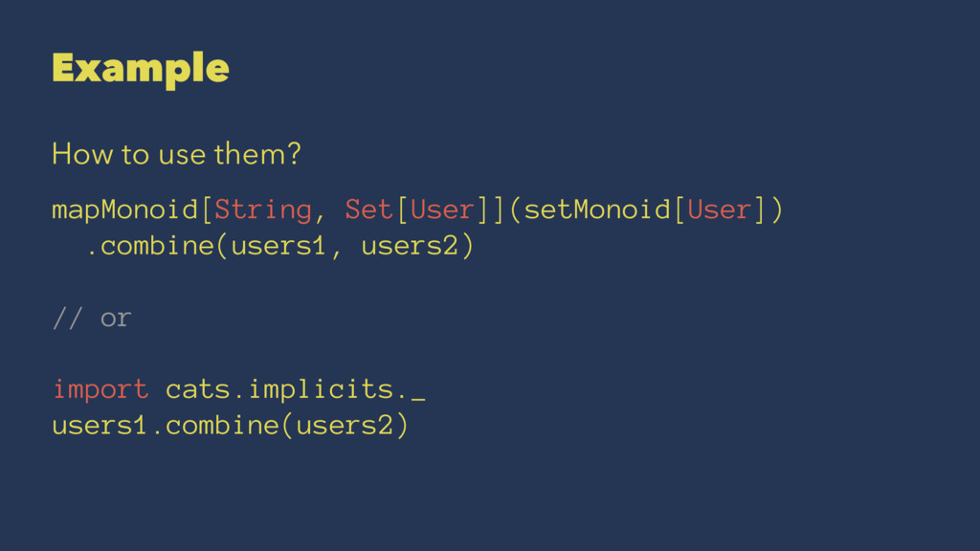Viewport: 980px width, 551px height.
Task: Click users2 inside last line parentheses
Action: coord(344,426)
